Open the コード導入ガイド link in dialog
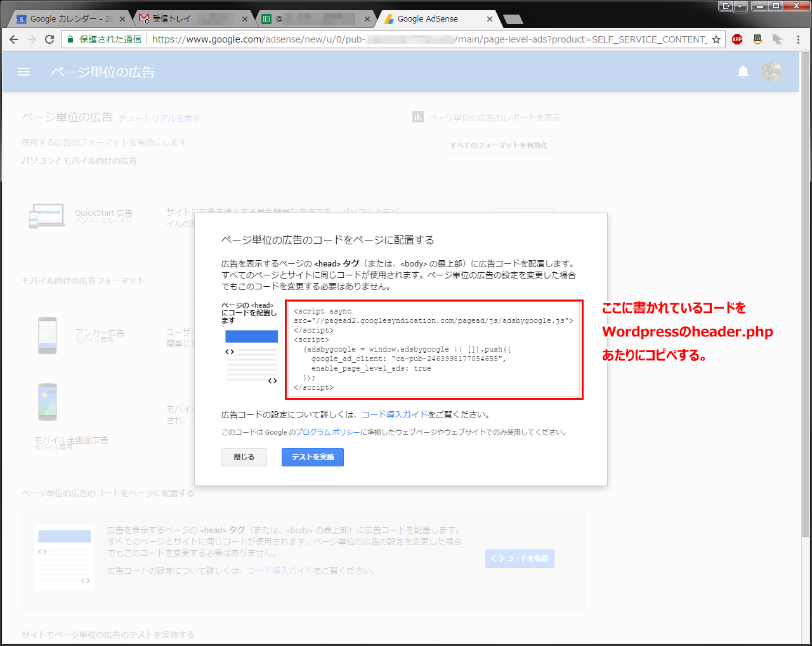 pyautogui.click(x=395, y=414)
